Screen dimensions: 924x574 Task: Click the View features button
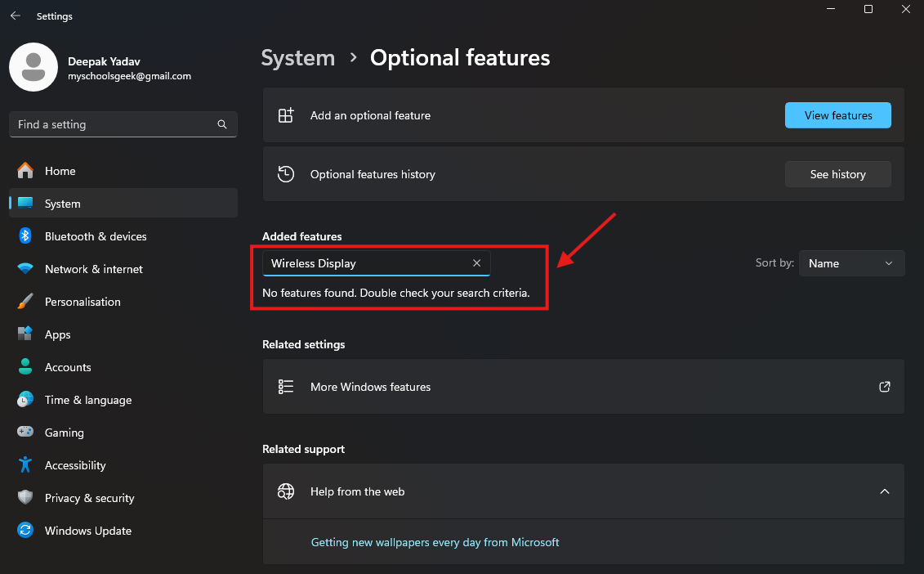[x=837, y=115]
